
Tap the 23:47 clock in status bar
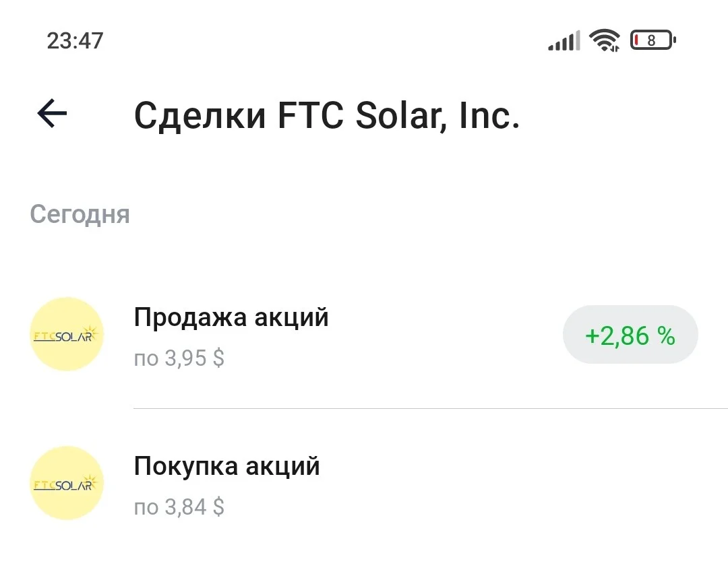click(x=75, y=41)
